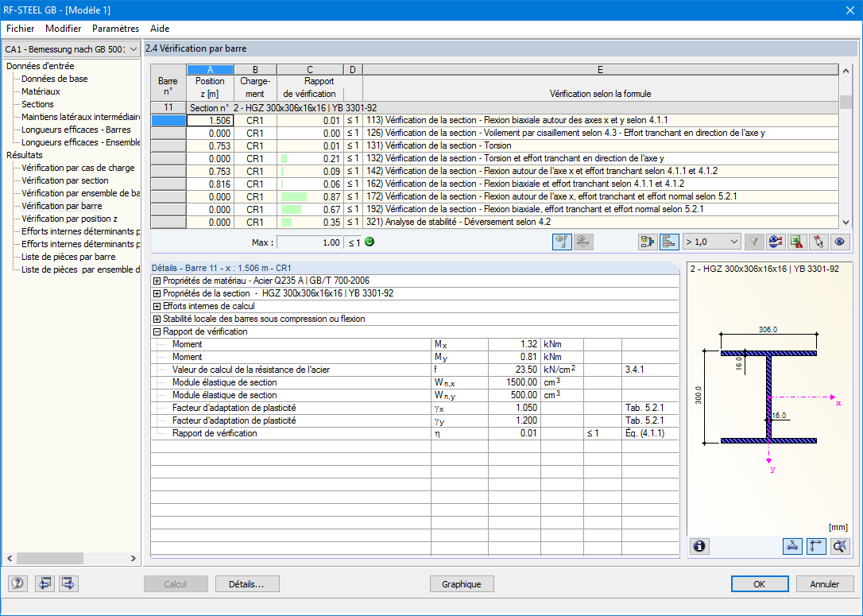
Task: Toggle the colored result bars icon
Action: tap(669, 242)
